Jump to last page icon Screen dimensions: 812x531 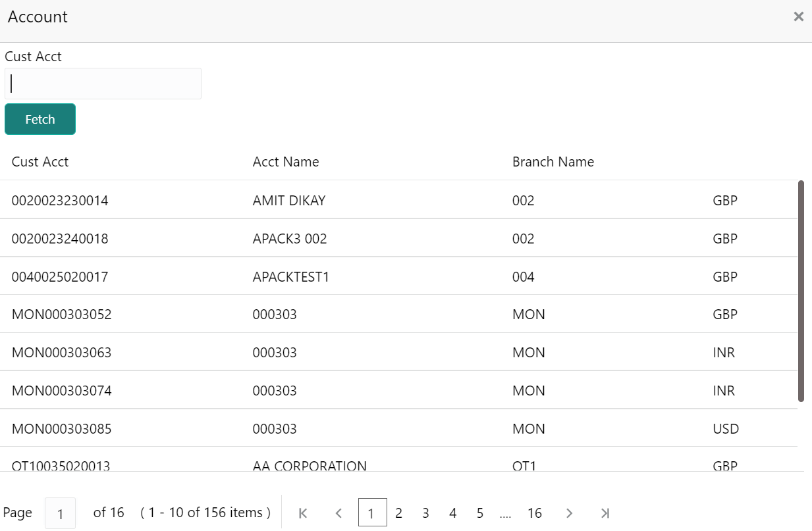(605, 513)
